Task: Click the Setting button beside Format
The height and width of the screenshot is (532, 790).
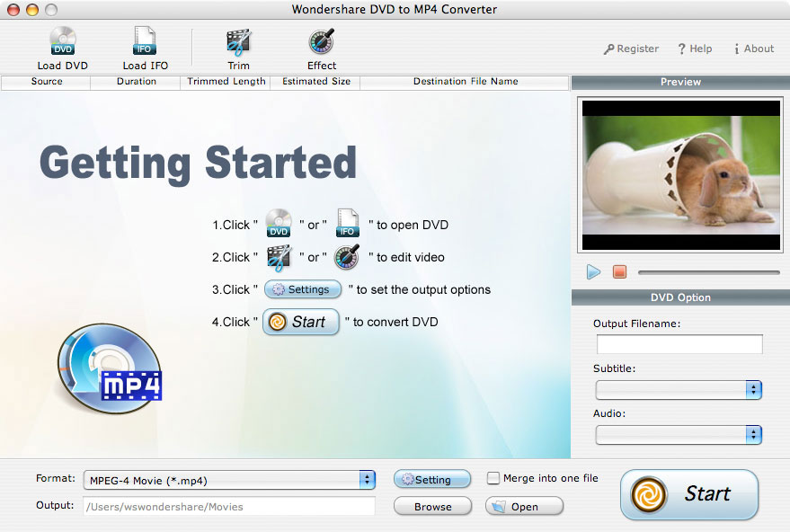Action: point(432,480)
